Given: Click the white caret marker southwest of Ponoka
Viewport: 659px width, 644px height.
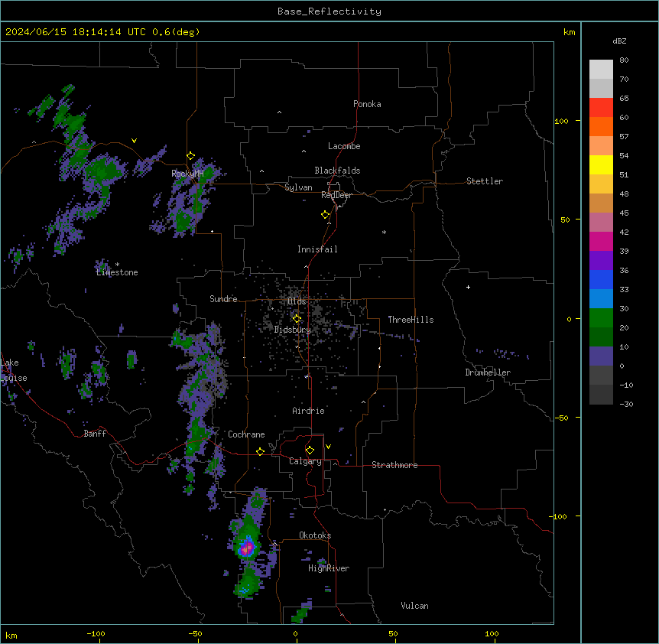Looking at the screenshot, I should (280, 112).
